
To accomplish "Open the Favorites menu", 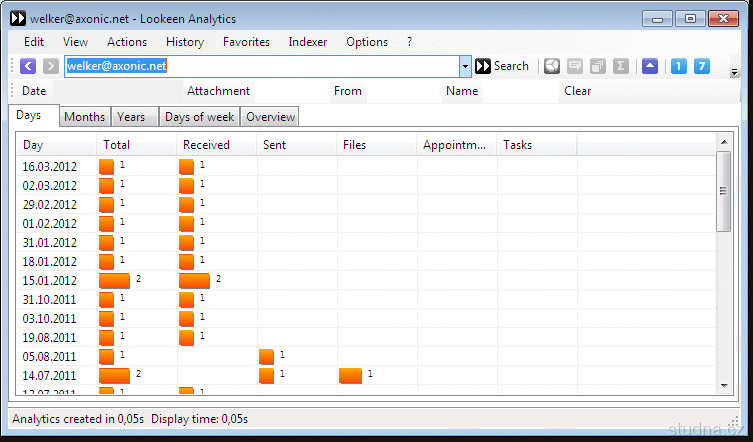I will [x=246, y=42].
